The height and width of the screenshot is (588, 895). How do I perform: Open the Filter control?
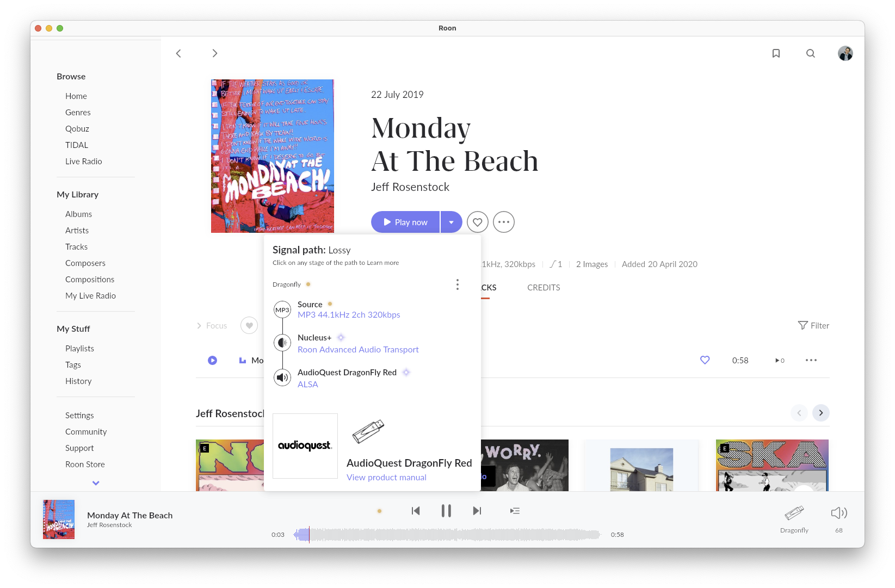[x=813, y=326]
